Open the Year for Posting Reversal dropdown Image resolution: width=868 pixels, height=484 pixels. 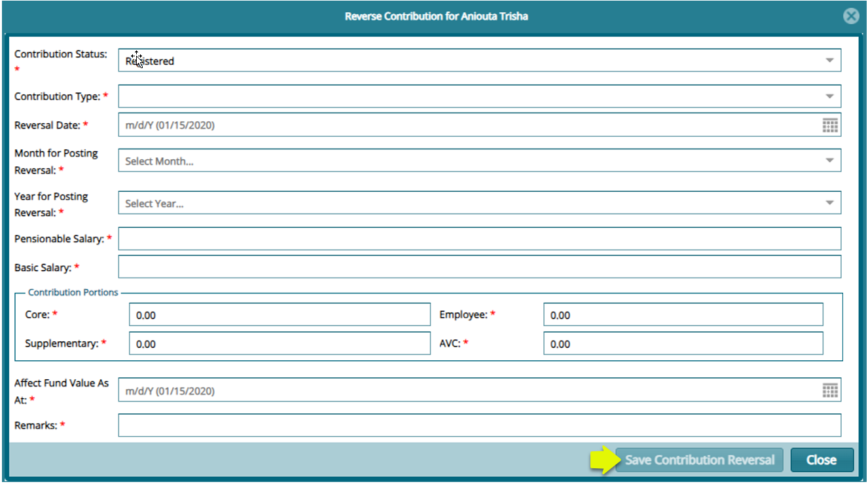coord(829,203)
